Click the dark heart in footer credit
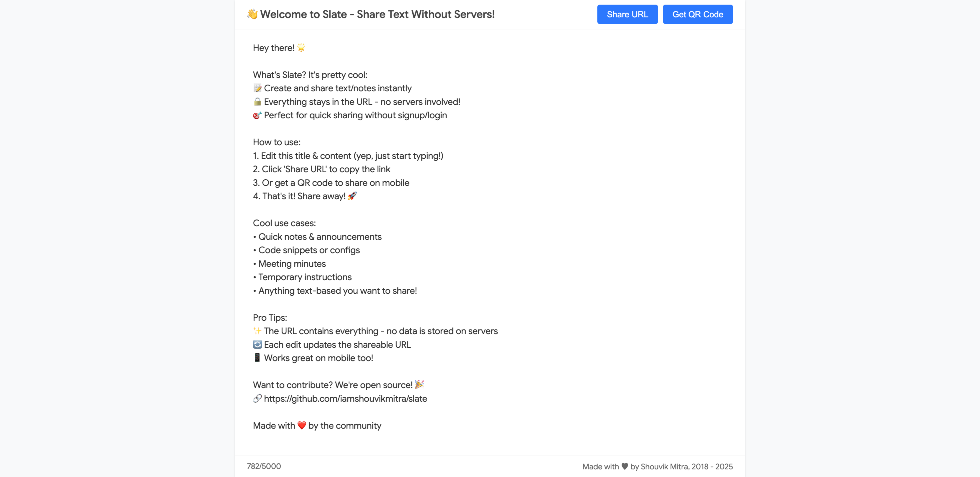 pos(625,466)
